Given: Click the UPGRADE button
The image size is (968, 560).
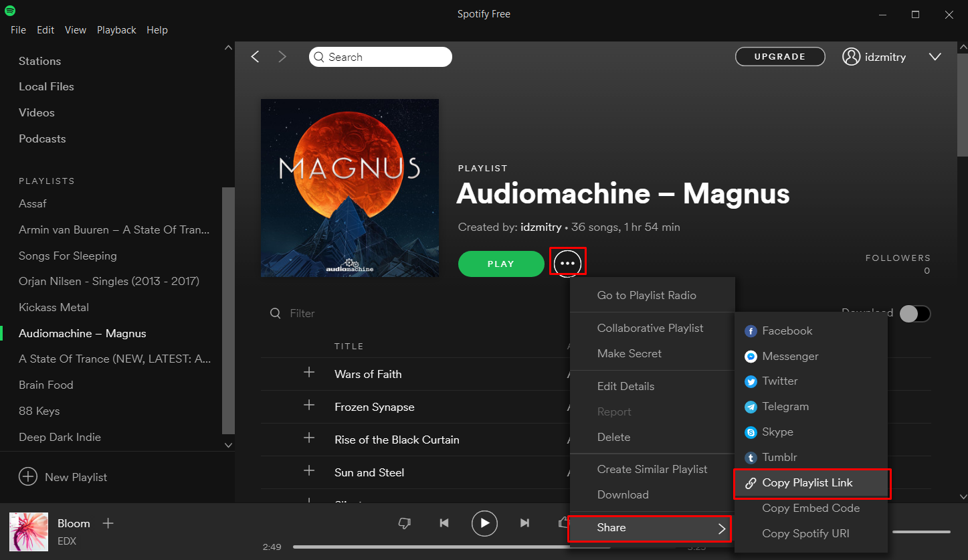Looking at the screenshot, I should tap(780, 57).
